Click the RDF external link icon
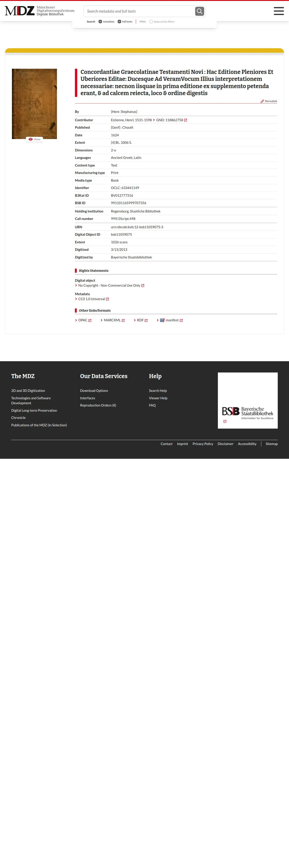 (146, 320)
